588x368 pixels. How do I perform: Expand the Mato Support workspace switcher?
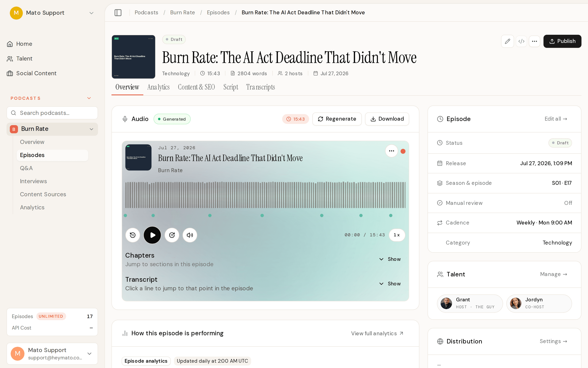click(x=52, y=13)
